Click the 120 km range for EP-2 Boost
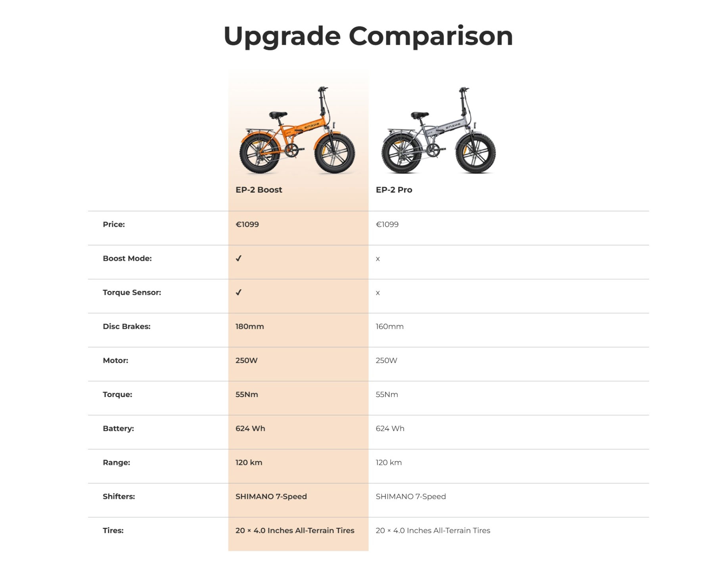The image size is (728, 575). point(249,462)
